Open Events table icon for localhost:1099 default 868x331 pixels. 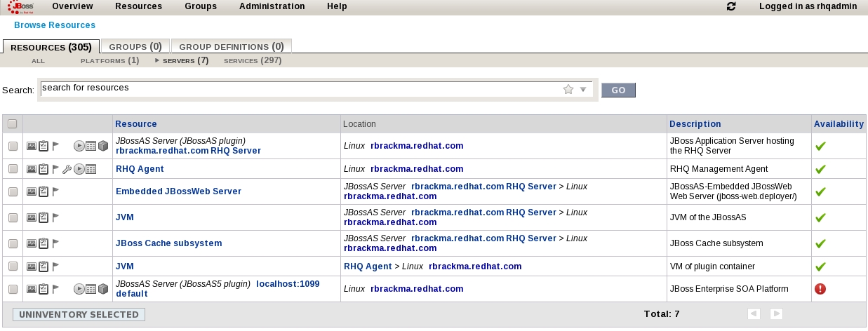coord(91,288)
